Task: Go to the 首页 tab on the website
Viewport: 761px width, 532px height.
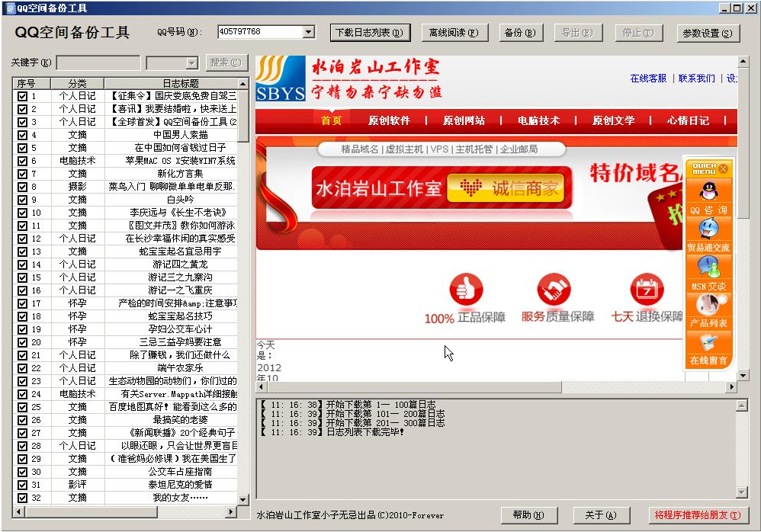Action: pyautogui.click(x=331, y=120)
